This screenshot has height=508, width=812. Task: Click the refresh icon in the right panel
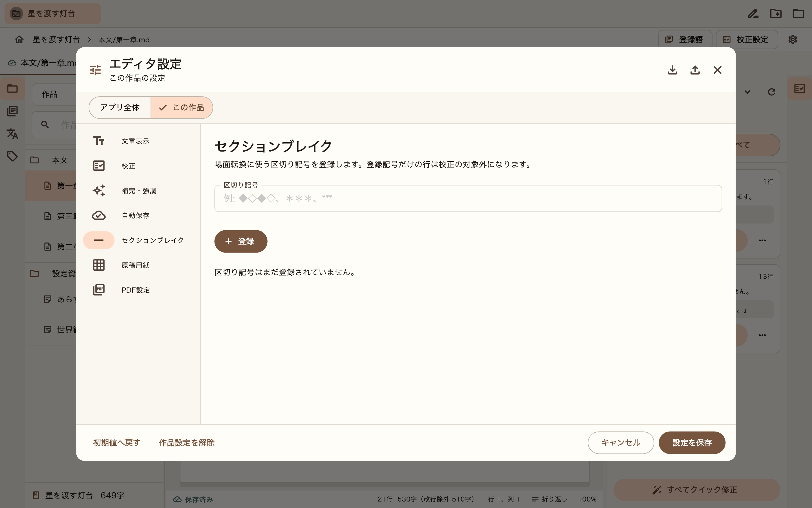(x=771, y=92)
